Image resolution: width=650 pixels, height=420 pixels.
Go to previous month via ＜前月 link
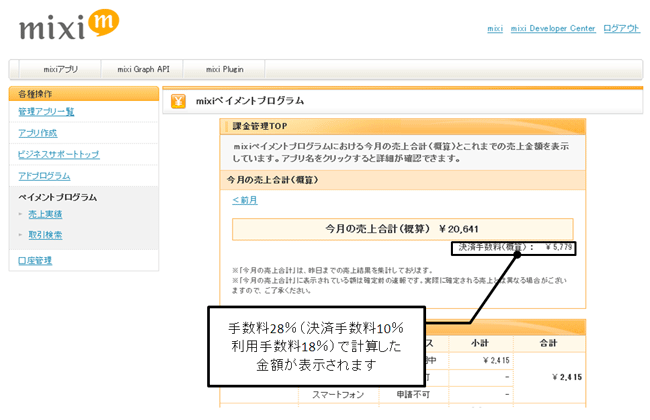(x=245, y=200)
